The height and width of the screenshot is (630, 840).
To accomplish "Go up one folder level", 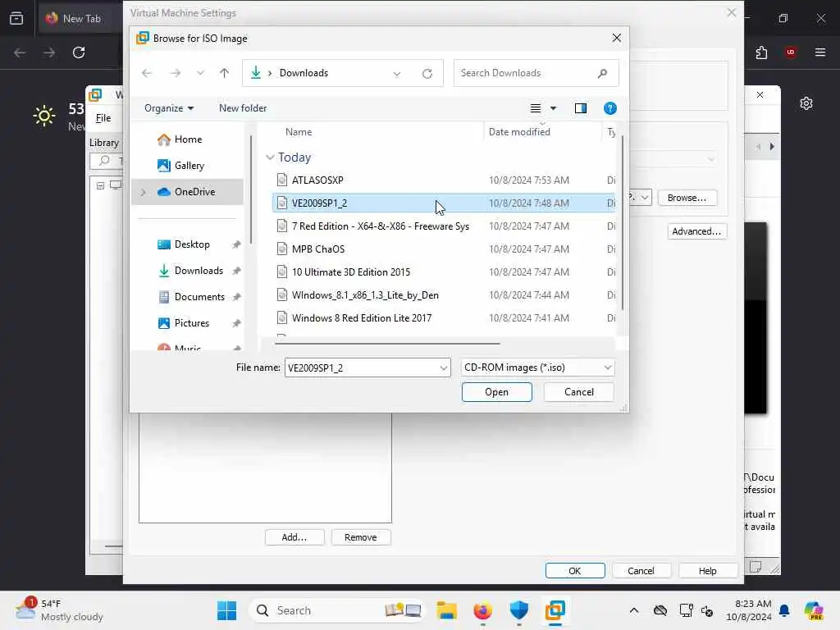I will coord(225,73).
